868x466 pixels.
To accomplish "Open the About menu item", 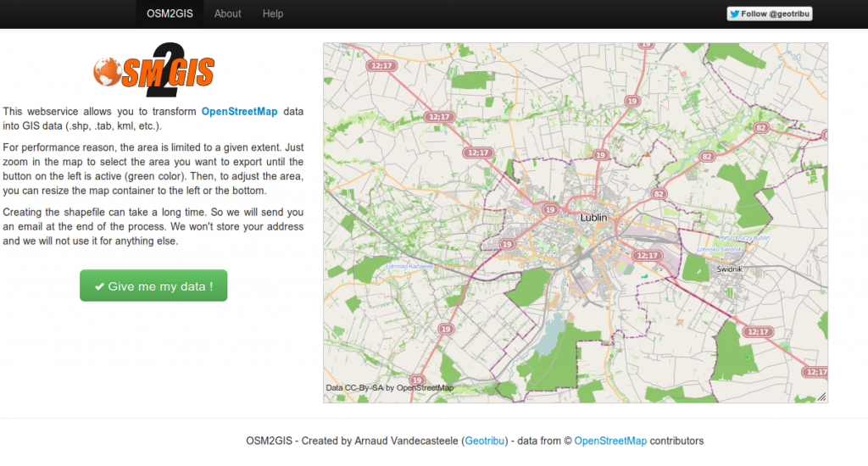I will pos(227,14).
